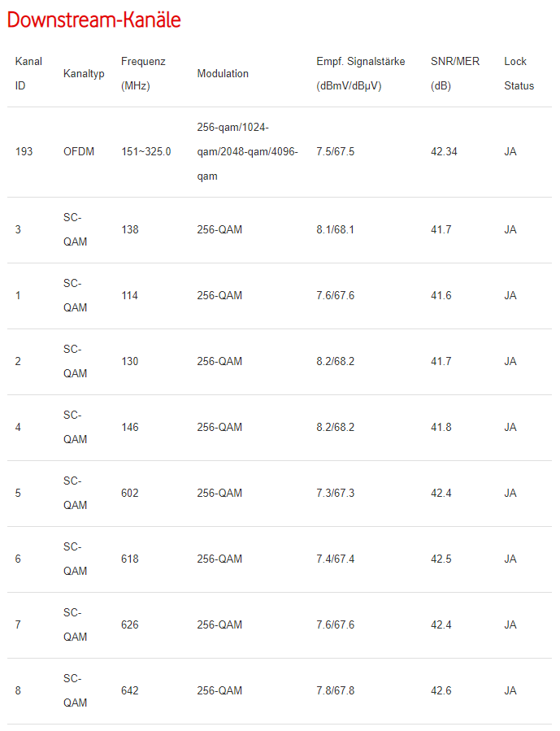Select the 7.4/67.4 signal strength value
The width and height of the screenshot is (560, 731).
(x=335, y=559)
